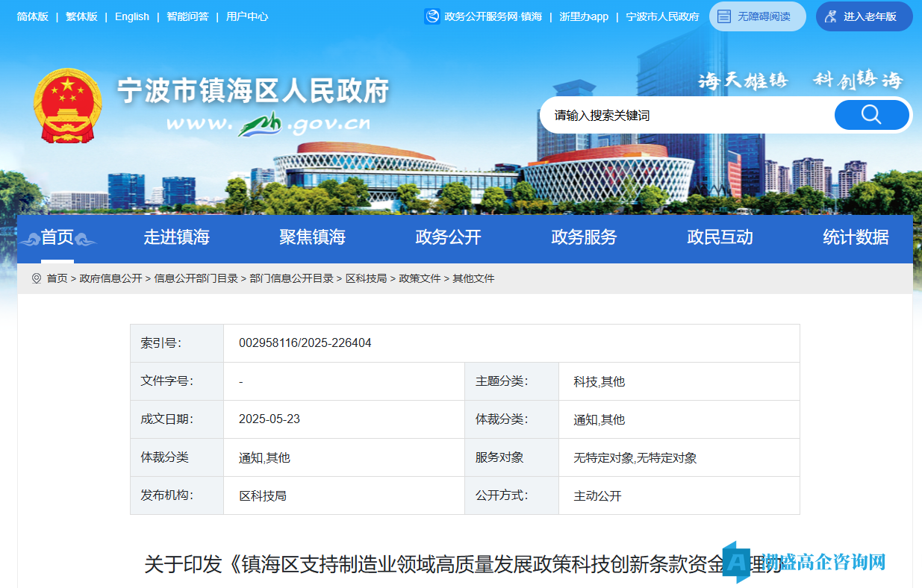Screen dimensions: 922x588
Task: Open the 浙里办app link
Action: 584,16
